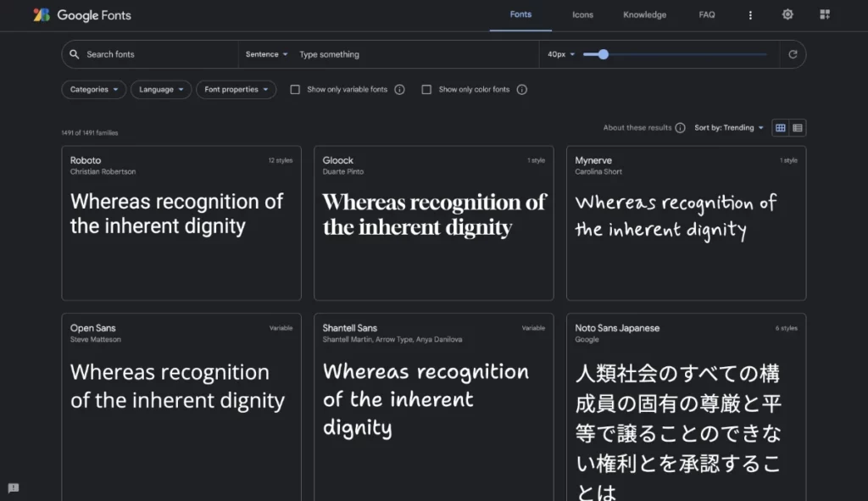Enable Show only variable fonts checkbox
The image size is (868, 501).
295,90
